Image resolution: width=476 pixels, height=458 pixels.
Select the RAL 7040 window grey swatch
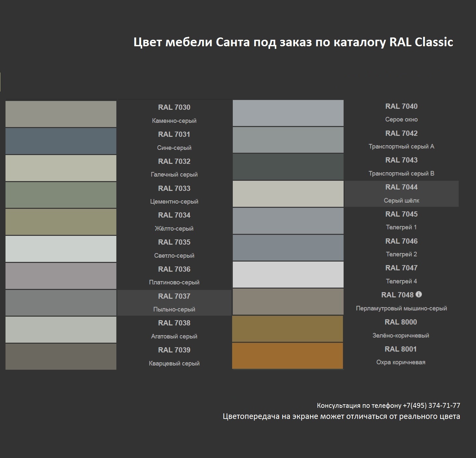(288, 113)
